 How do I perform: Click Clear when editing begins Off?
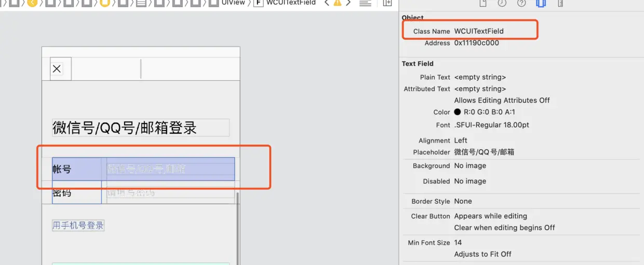pos(504,228)
